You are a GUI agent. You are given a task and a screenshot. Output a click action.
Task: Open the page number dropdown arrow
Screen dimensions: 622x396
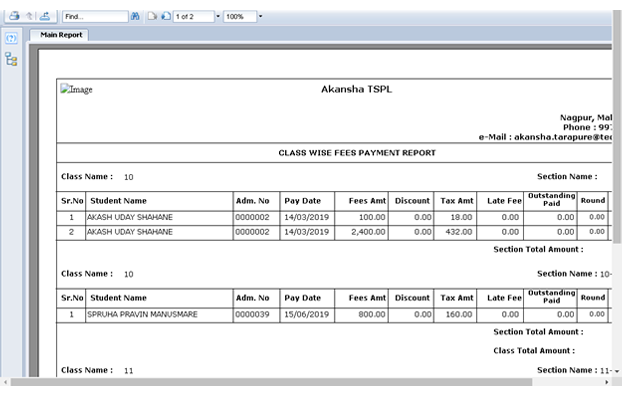[218, 16]
